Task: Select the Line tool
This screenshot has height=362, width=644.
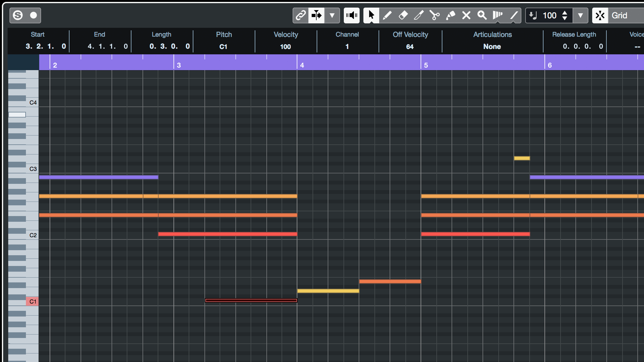Action: [513, 15]
